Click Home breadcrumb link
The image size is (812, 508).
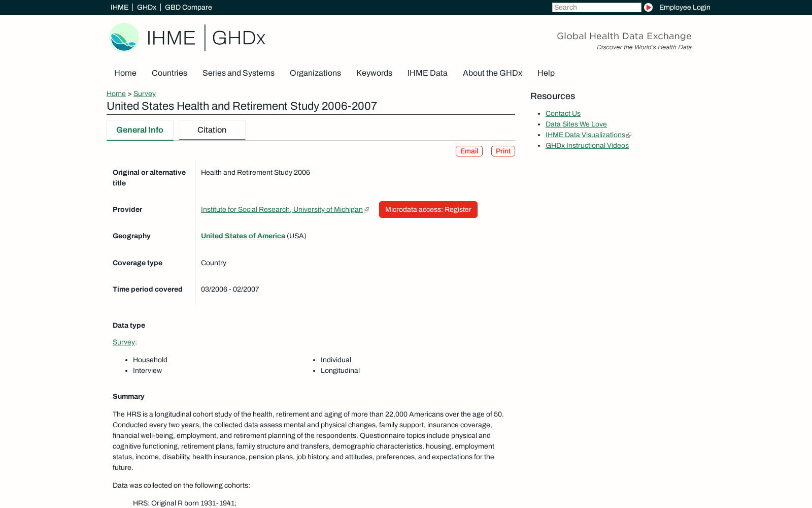116,93
